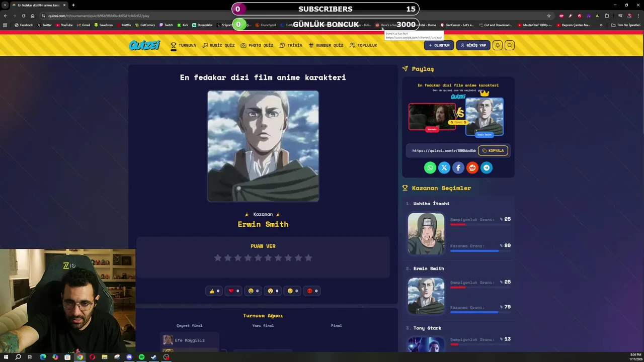Viewport: 644px width, 362px height.
Task: Open Facebook bookmark
Action: click(x=24, y=25)
